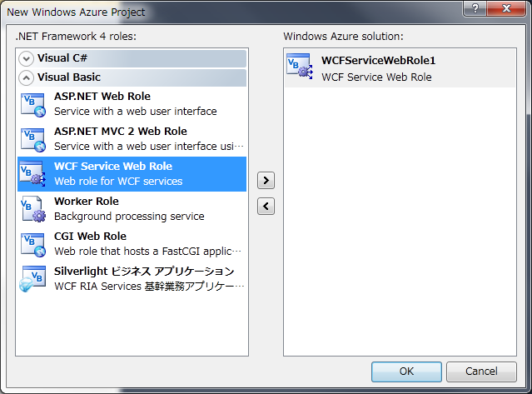Click 'WCF Service Web Role' subtitle in solution pane

coord(376,77)
